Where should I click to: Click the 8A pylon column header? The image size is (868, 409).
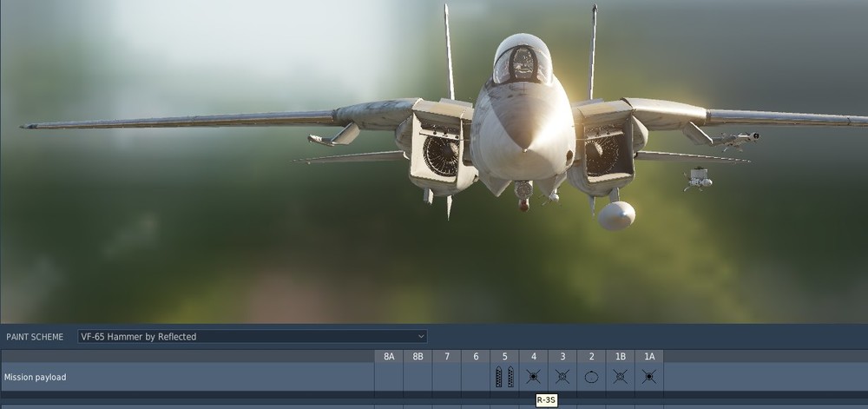click(389, 356)
